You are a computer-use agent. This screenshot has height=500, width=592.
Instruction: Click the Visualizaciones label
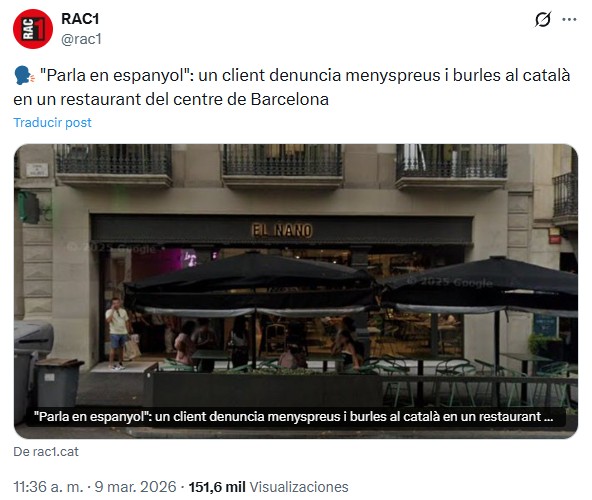[299, 487]
